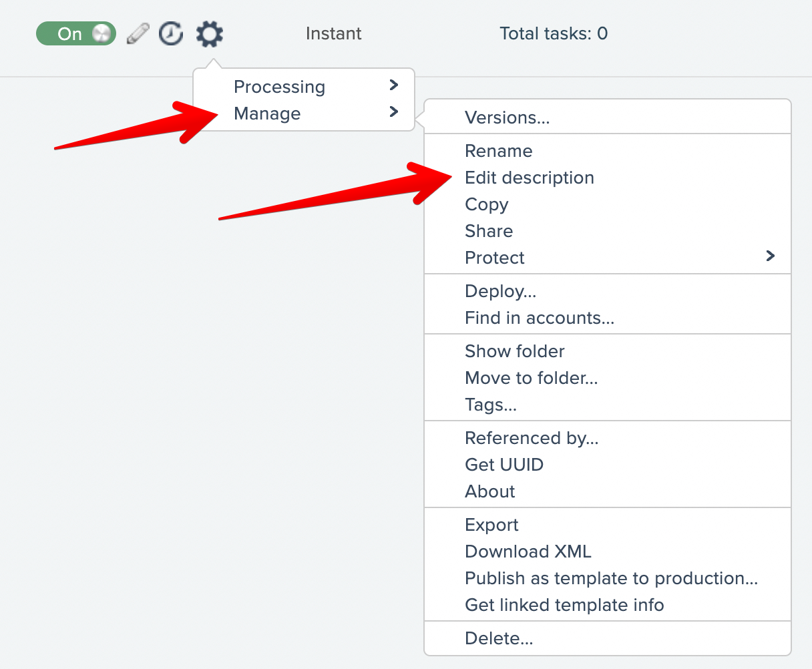Choose Delete... at menu bottom
Screen dimensions: 812x669
[x=498, y=638]
